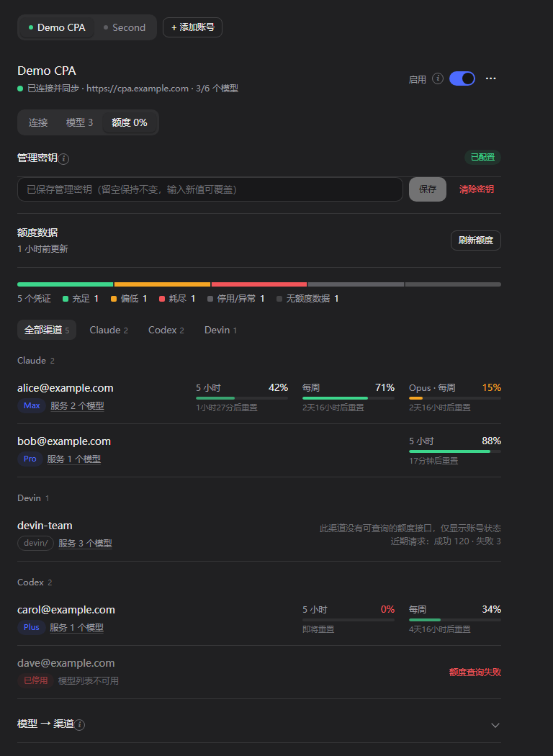Click the 额度查询失败 error text
The image size is (553, 756).
point(475,672)
